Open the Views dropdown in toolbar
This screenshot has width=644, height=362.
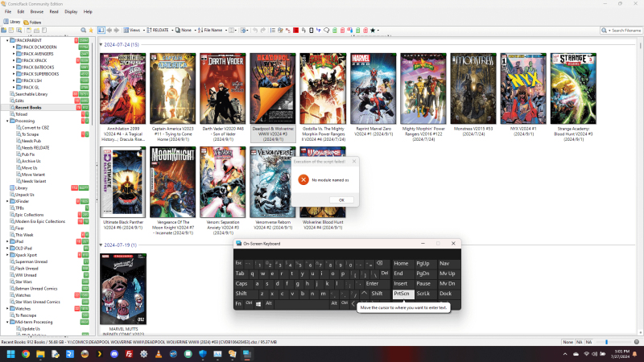coord(133,30)
